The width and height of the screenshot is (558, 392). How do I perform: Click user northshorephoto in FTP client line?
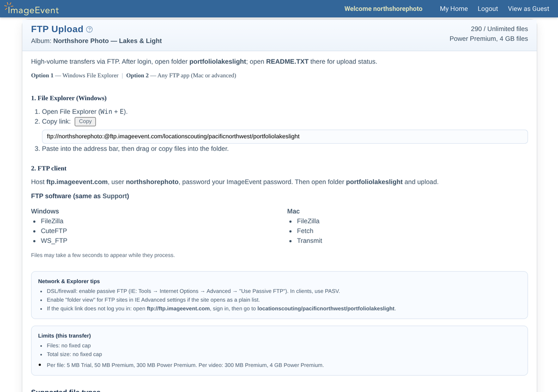pos(153,182)
